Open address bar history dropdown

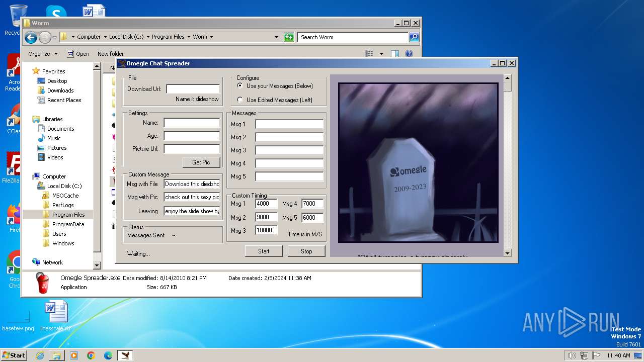click(x=276, y=37)
